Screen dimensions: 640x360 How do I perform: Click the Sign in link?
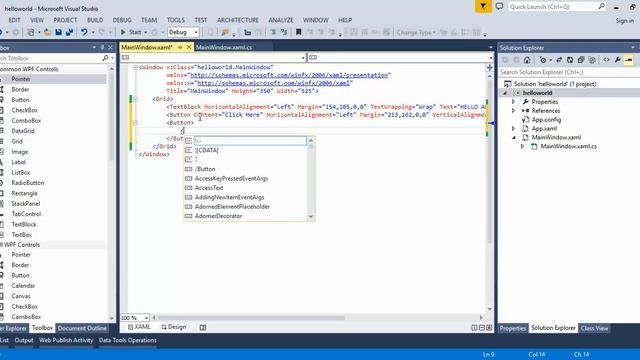click(x=624, y=20)
